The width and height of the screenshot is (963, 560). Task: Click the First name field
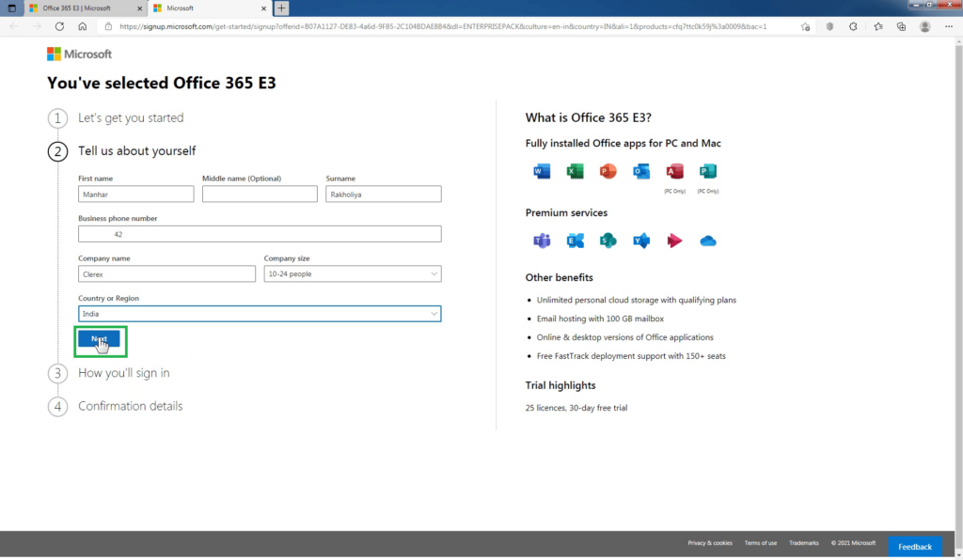click(x=135, y=194)
